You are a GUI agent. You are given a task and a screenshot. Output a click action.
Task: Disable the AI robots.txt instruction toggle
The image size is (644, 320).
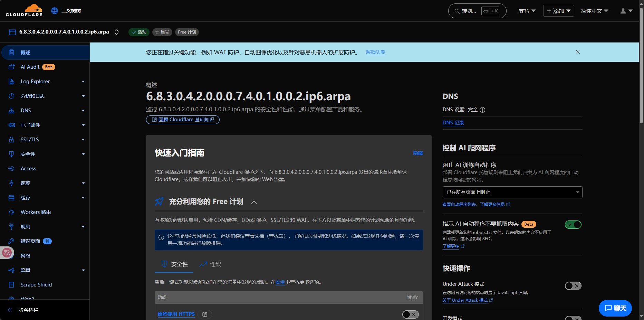pos(573,225)
